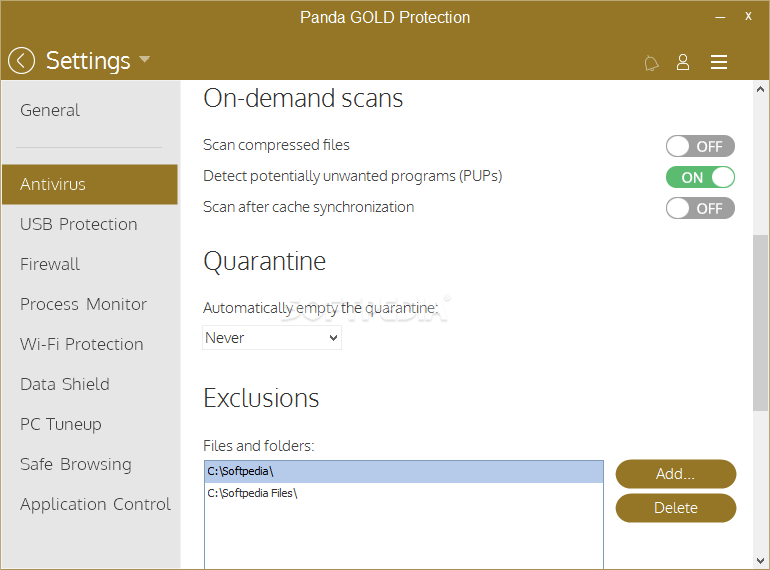The height and width of the screenshot is (570, 770).
Task: Open Firewall settings
Action: [50, 264]
